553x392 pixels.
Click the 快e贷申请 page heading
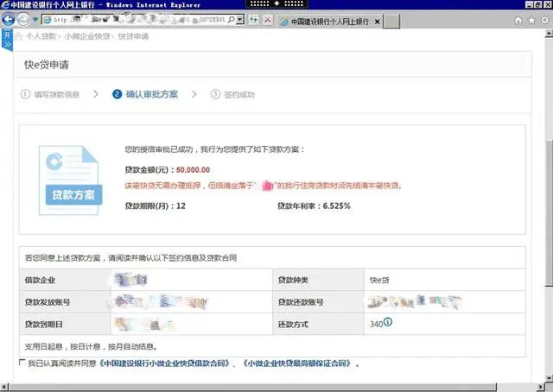tap(47, 65)
